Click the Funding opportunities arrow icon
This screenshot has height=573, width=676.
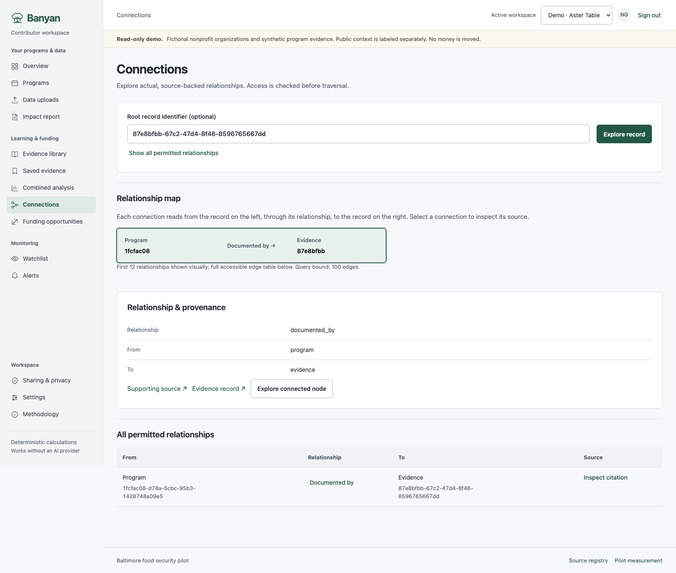[15, 222]
